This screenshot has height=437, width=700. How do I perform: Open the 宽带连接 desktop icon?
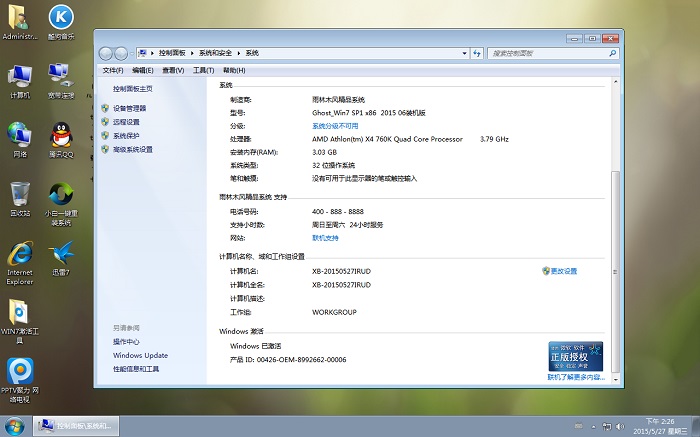61,76
